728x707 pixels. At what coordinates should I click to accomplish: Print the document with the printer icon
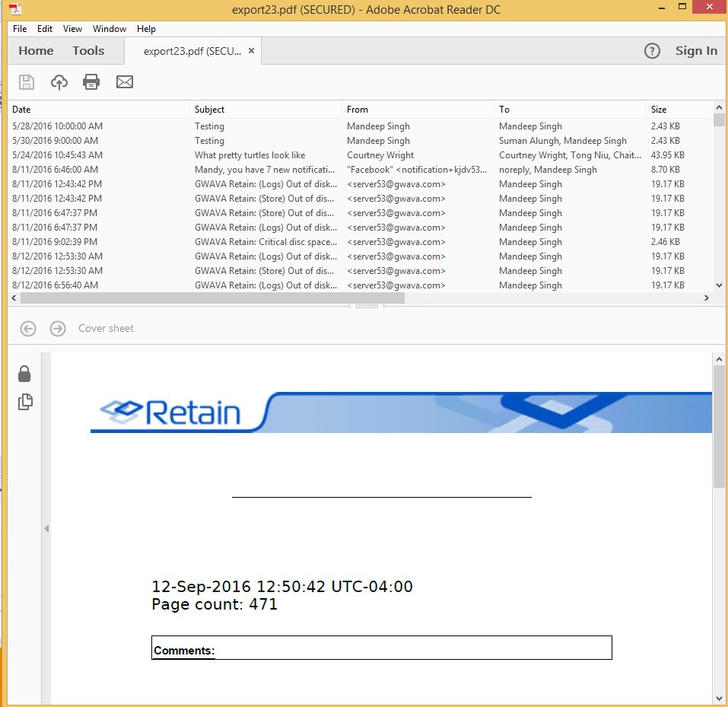pyautogui.click(x=91, y=82)
